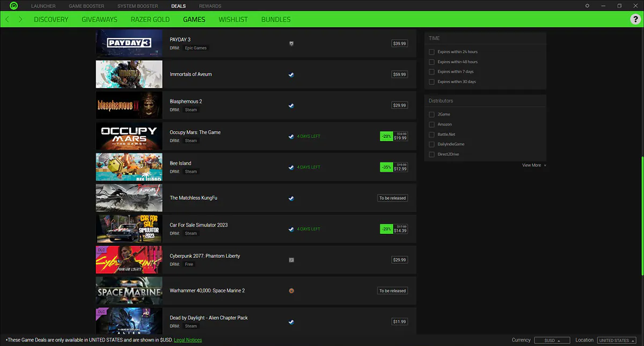
Task: Click the title "Cyberpunk 2077: Phantom Liberty"
Action: (x=205, y=256)
